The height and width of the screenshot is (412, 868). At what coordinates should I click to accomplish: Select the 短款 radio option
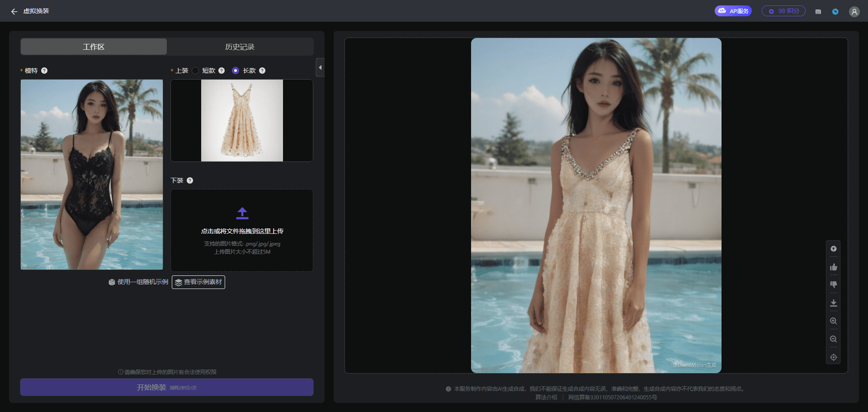195,71
